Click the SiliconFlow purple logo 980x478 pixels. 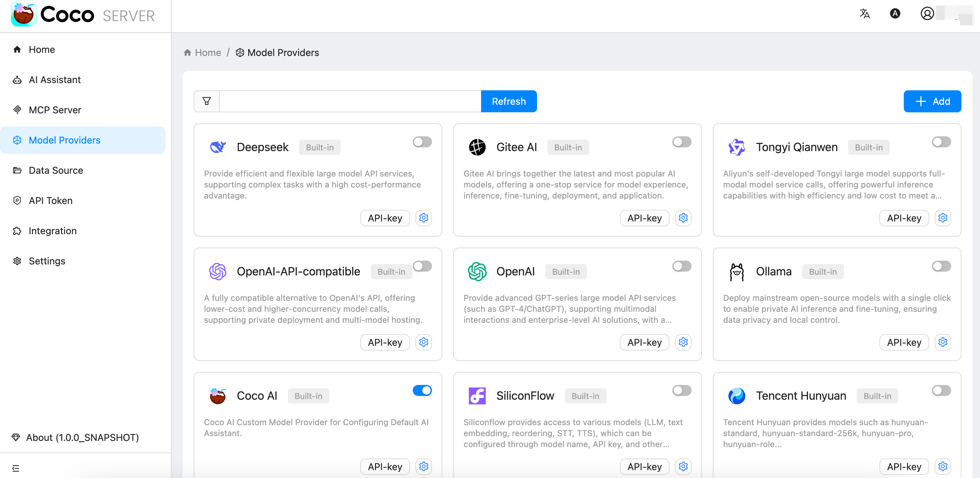coord(477,396)
